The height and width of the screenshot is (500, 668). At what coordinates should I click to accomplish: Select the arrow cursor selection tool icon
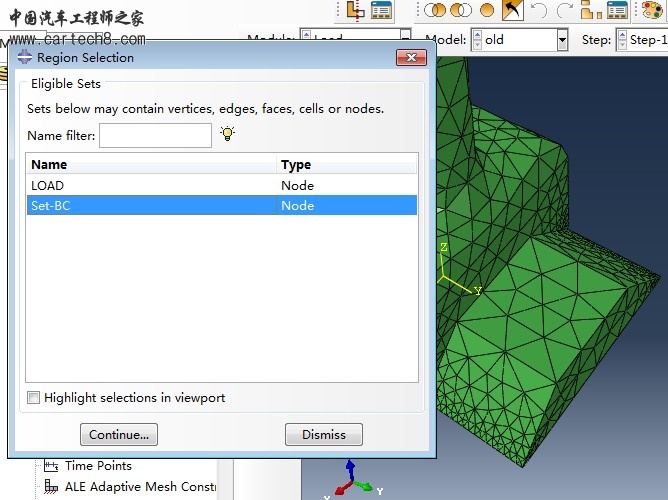click(513, 10)
